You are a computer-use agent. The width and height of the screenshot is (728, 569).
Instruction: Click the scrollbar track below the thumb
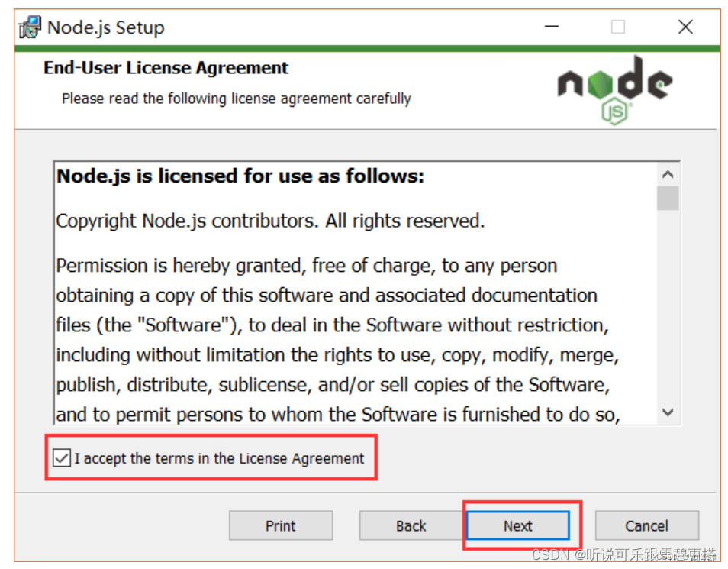pos(668,306)
